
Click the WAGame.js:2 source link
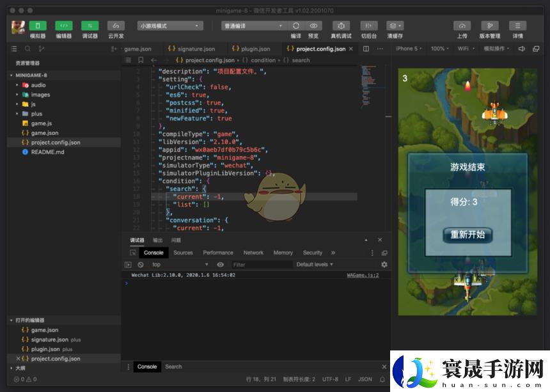pyautogui.click(x=363, y=275)
